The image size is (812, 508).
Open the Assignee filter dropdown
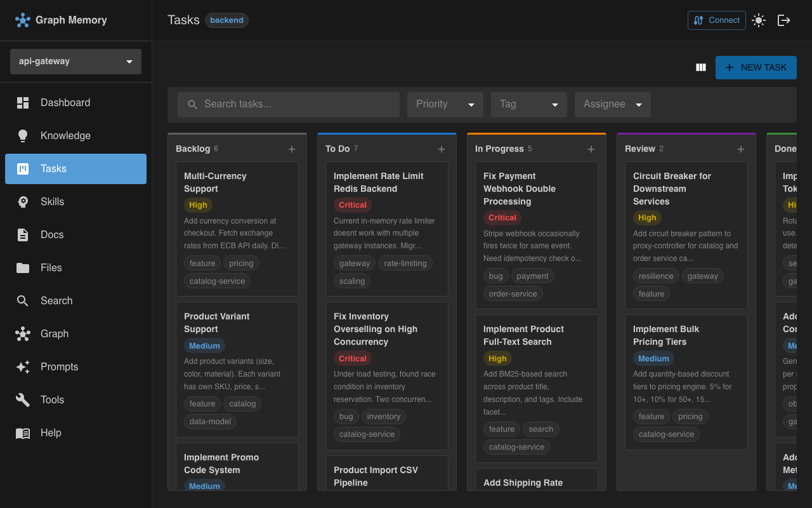(612, 104)
